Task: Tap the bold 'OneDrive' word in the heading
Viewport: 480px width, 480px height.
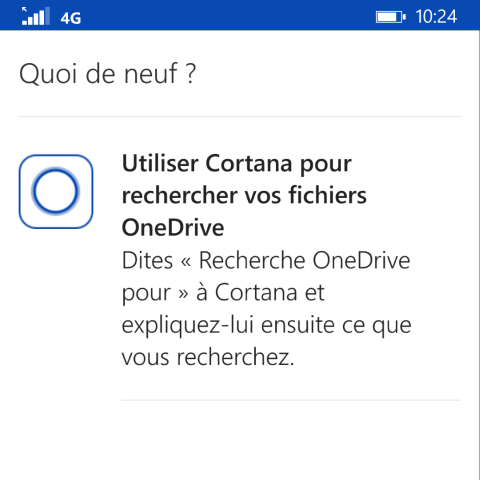Action: (x=173, y=228)
